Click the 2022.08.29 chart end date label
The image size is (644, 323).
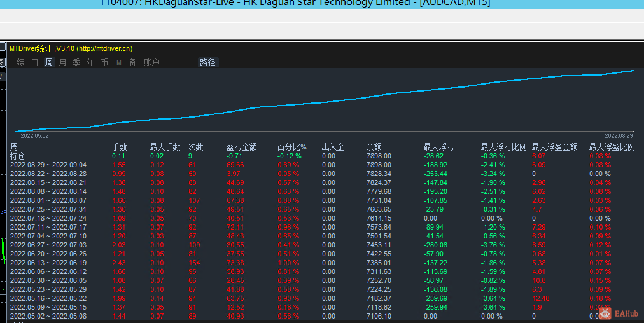click(x=619, y=136)
